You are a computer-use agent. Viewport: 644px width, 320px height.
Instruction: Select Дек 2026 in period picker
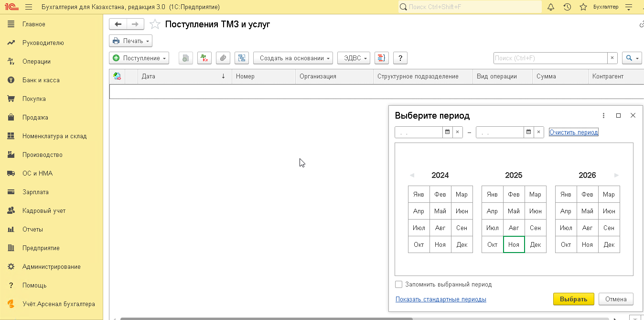609,244
